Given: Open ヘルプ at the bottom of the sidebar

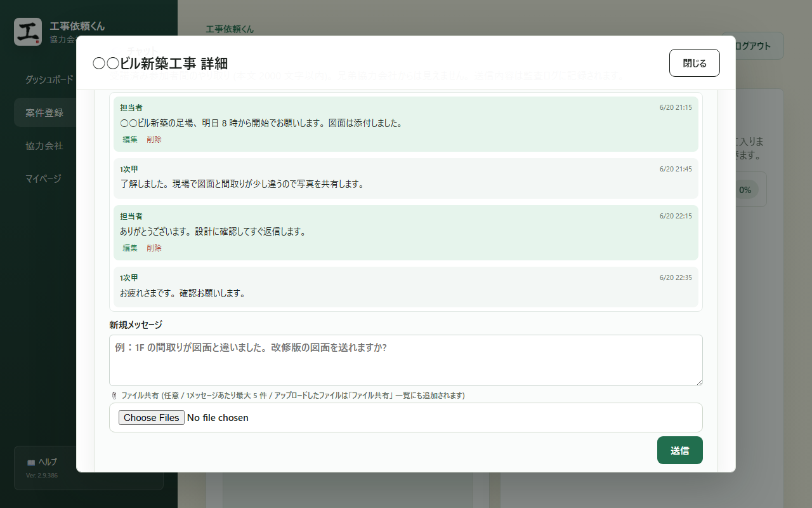Looking at the screenshot, I should (x=88, y=468).
